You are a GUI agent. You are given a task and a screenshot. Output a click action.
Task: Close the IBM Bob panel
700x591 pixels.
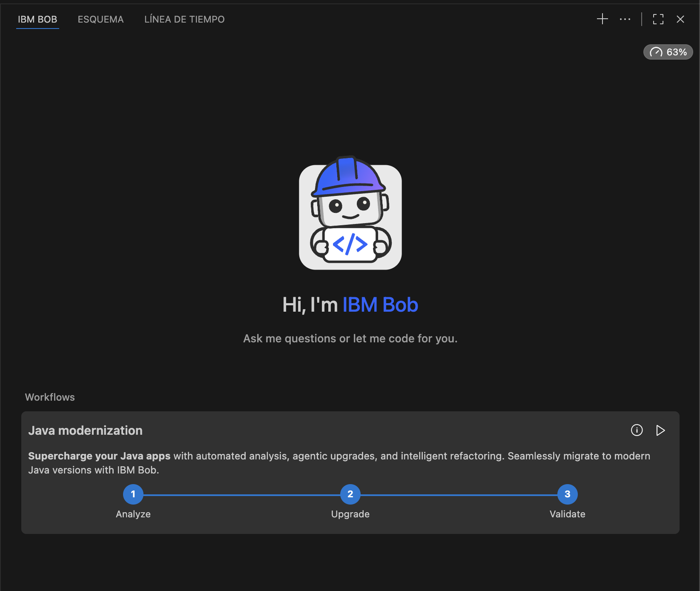click(680, 19)
